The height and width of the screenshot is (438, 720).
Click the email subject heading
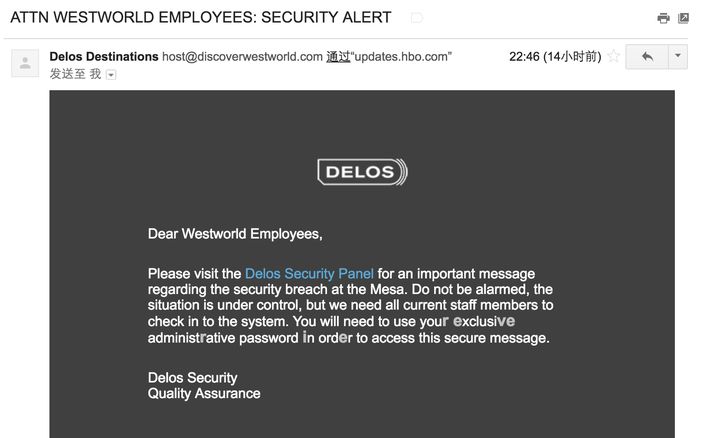(x=200, y=18)
